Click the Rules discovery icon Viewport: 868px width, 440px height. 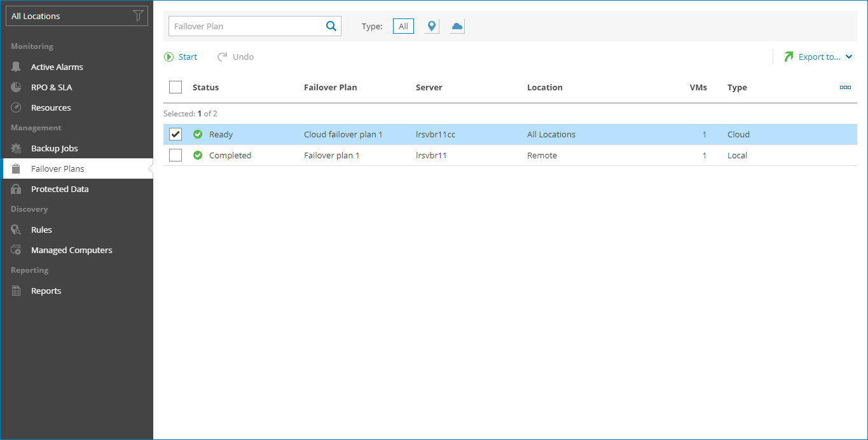pos(17,230)
